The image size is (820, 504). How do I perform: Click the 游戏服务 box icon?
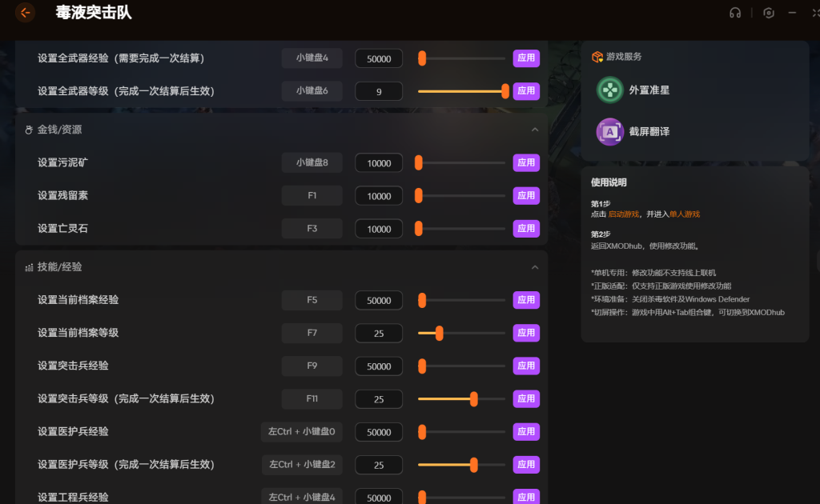(597, 57)
